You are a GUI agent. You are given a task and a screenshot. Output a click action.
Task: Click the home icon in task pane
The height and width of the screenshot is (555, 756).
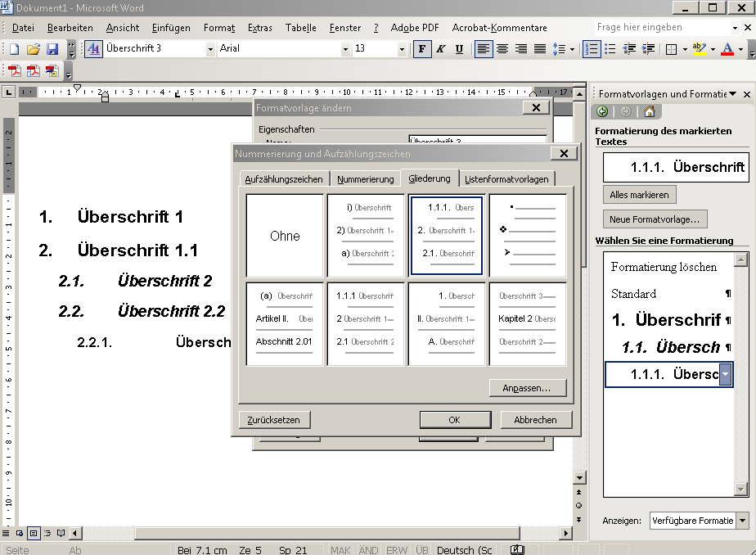coord(650,112)
